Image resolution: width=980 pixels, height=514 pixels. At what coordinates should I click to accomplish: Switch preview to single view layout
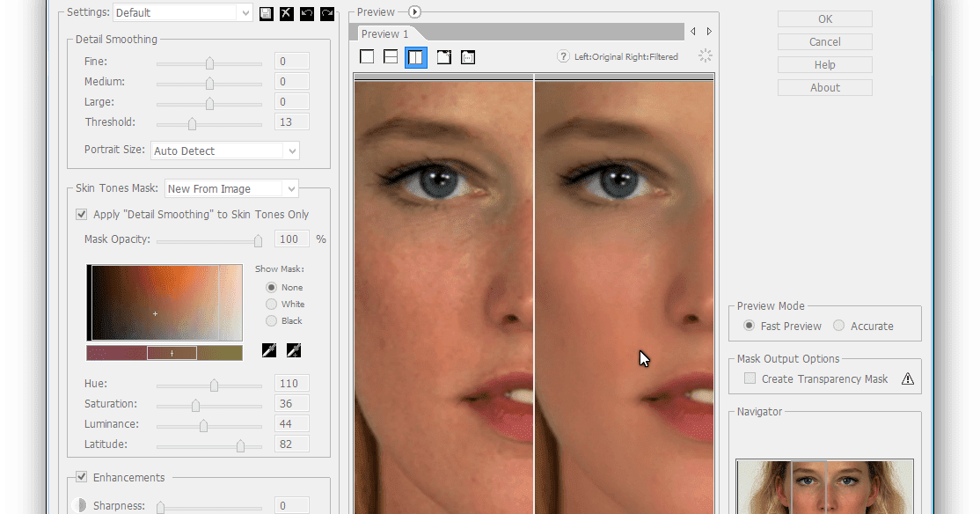367,56
